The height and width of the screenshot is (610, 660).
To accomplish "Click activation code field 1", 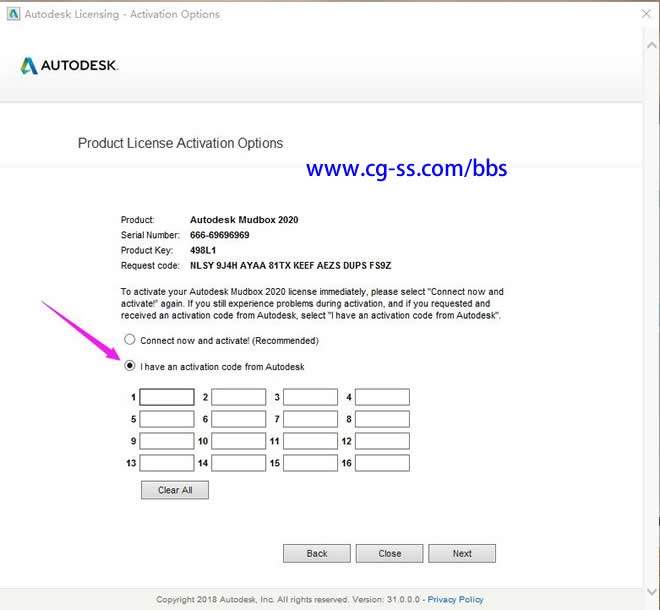I will (x=167, y=397).
